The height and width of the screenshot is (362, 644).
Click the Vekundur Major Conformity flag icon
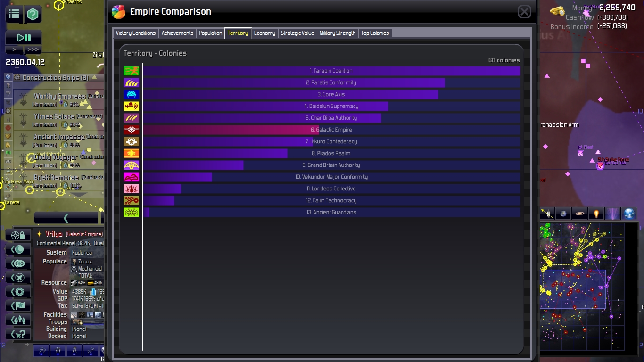(132, 177)
